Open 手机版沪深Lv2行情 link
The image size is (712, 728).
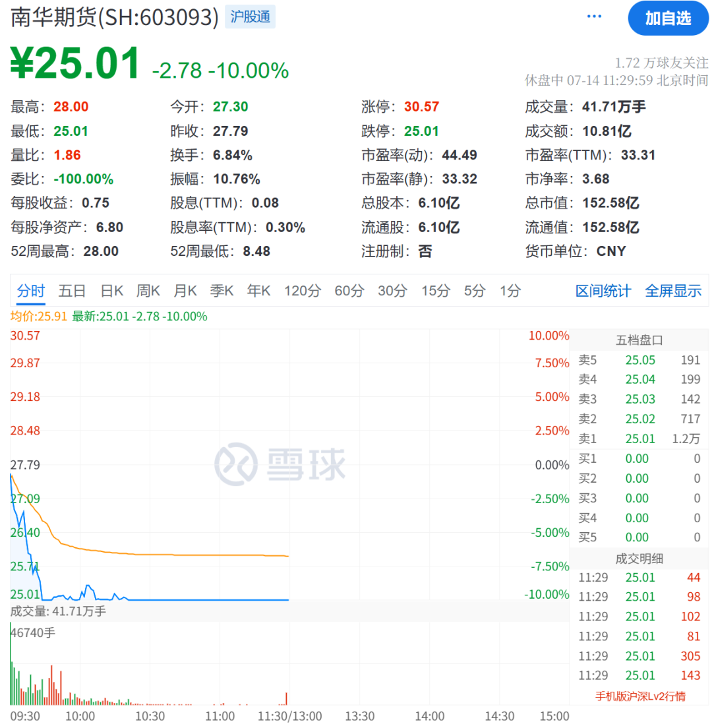coord(640,696)
